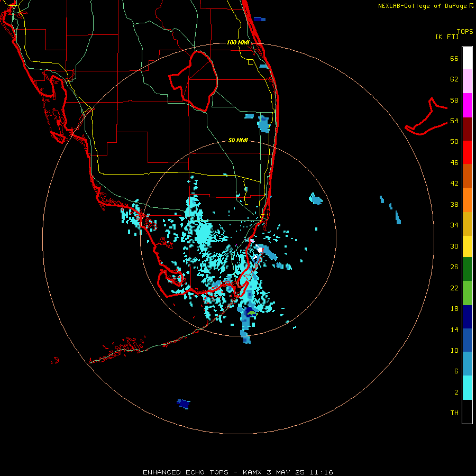
Task: Click the legend value 62
Action: 454,79
